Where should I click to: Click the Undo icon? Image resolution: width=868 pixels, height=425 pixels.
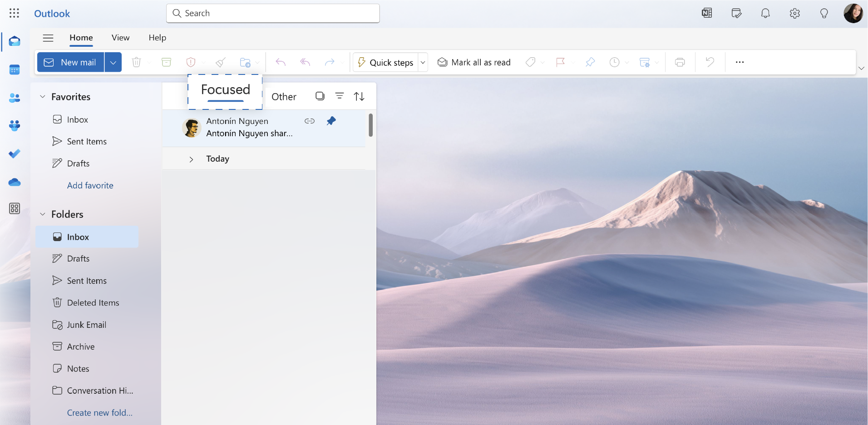710,62
